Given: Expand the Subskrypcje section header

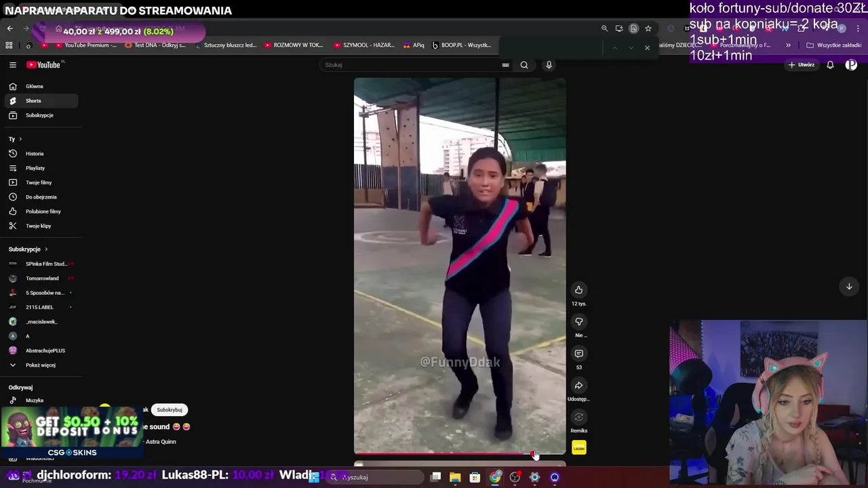Looking at the screenshot, I should pos(28,249).
